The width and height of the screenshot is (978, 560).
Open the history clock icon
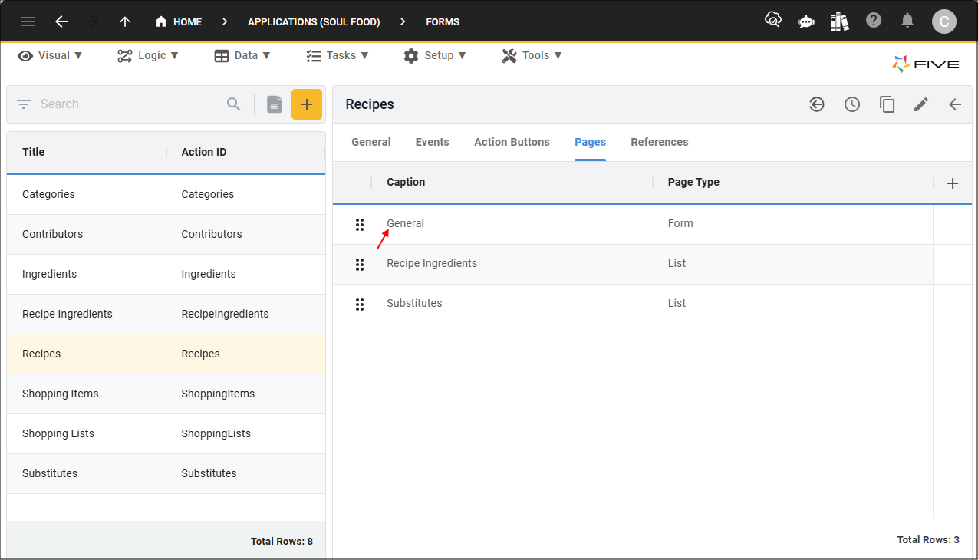click(852, 104)
